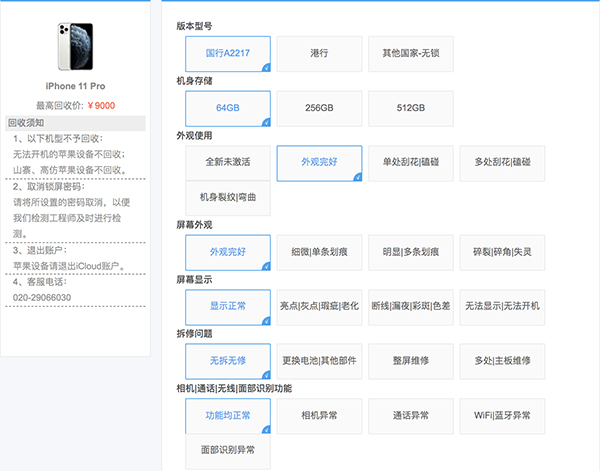Choose 相机异常 function option
The height and width of the screenshot is (471, 600).
(x=319, y=416)
